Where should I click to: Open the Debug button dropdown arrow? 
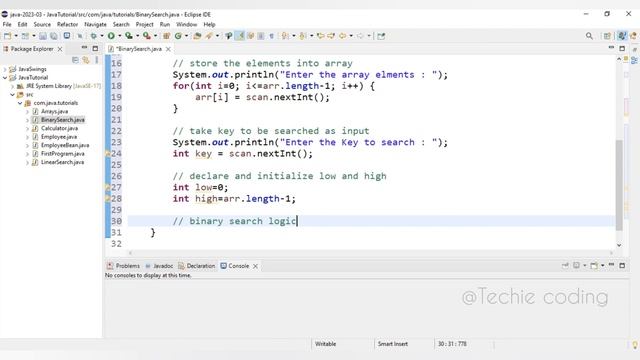(x=102, y=36)
